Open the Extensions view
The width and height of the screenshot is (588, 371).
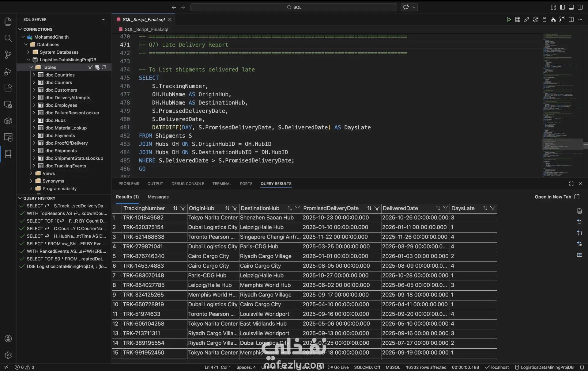click(8, 88)
